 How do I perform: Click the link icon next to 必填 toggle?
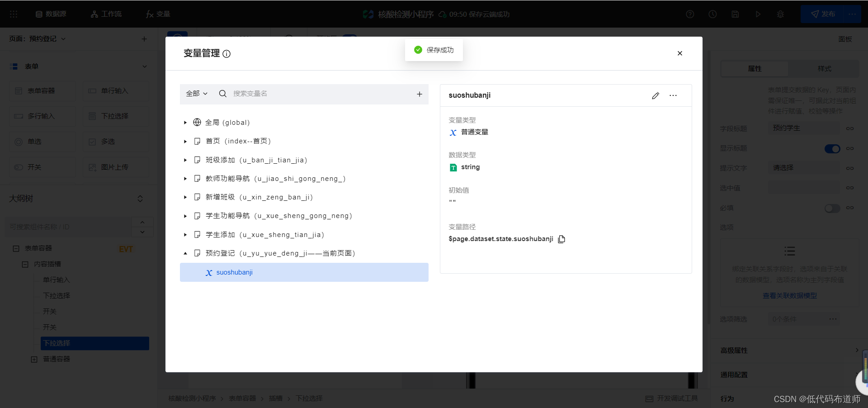tap(850, 208)
